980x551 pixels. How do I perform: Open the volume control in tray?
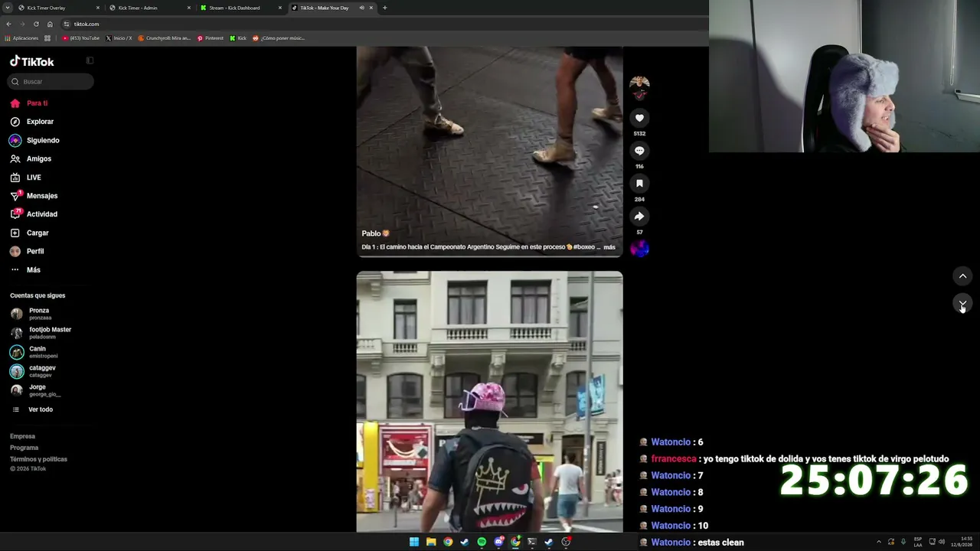coord(942,542)
